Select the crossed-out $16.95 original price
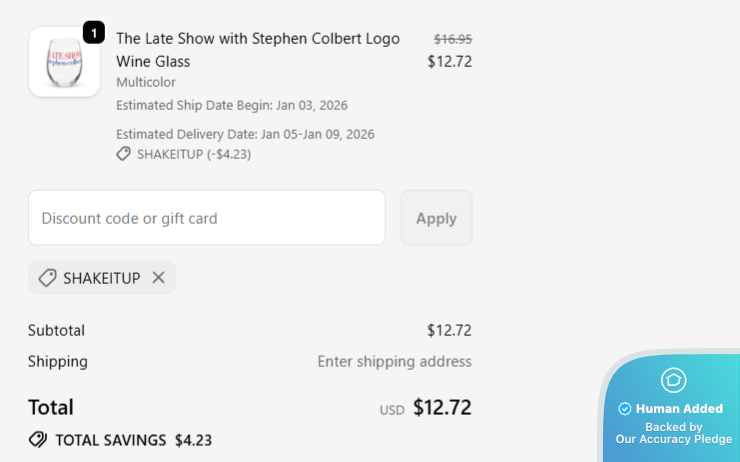 pos(452,39)
